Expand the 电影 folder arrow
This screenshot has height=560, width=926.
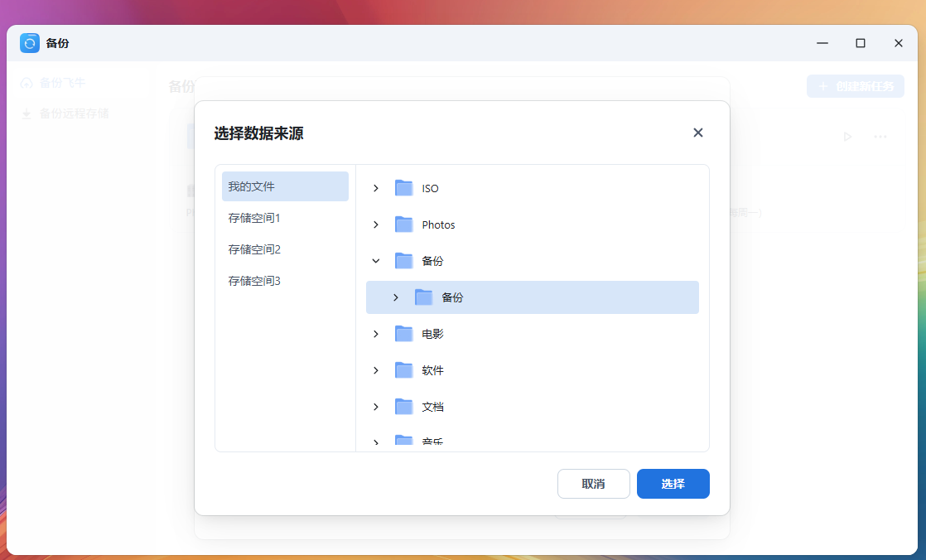pyautogui.click(x=376, y=334)
